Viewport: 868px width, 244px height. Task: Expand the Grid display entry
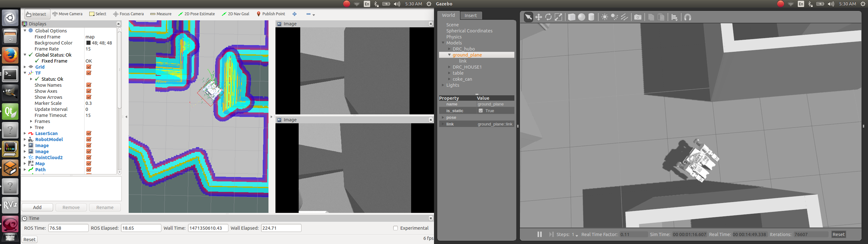[x=25, y=67]
